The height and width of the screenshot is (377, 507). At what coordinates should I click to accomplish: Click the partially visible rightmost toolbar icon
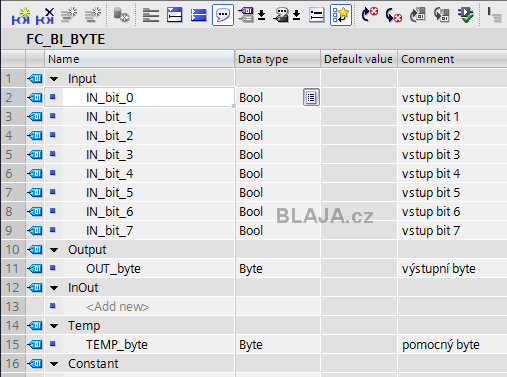pos(494,15)
